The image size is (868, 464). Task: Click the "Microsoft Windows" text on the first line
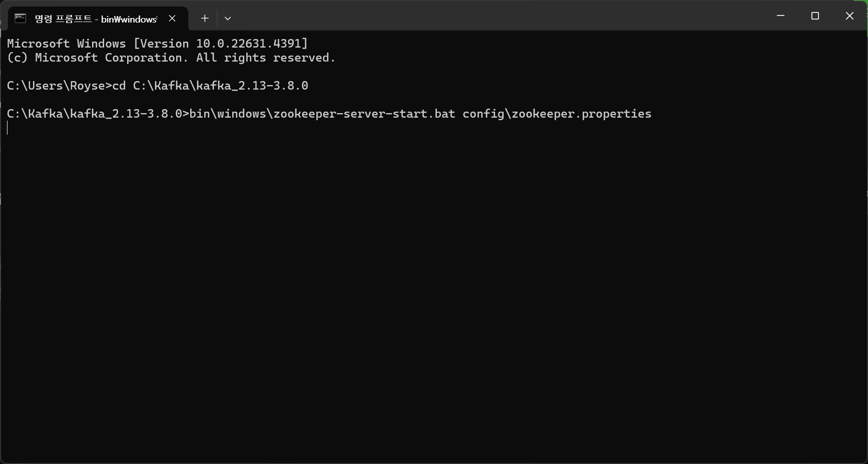tap(67, 44)
